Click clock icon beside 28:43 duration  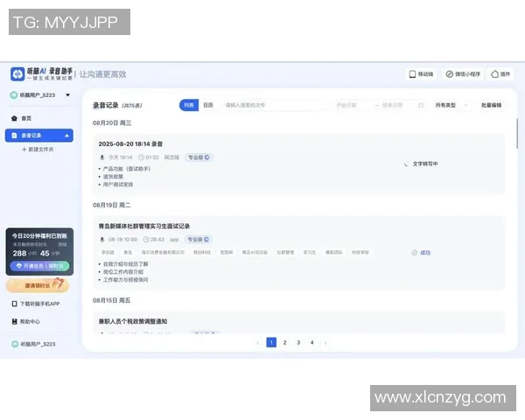point(146,240)
